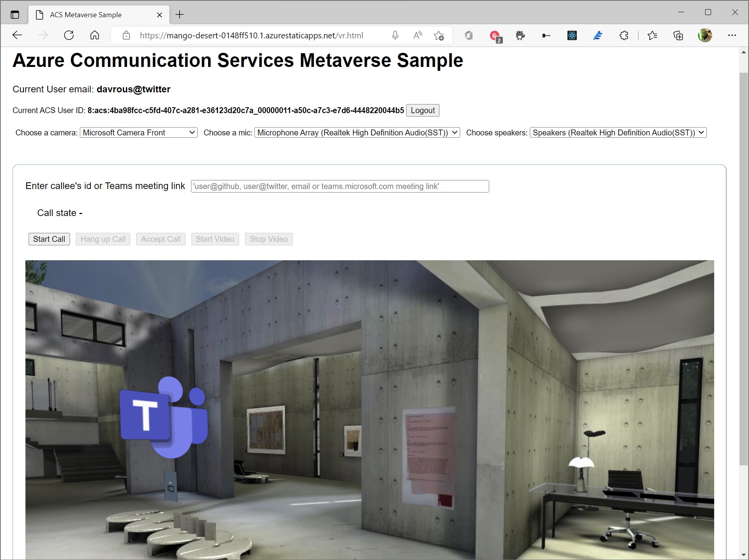Open the Office extension icon
749x560 pixels.
click(x=468, y=36)
